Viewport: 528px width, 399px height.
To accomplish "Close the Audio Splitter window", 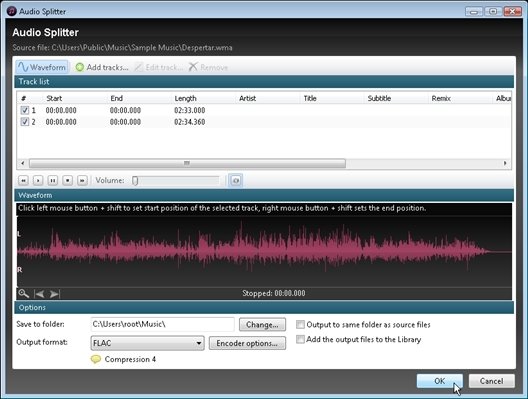I will point(512,11).
